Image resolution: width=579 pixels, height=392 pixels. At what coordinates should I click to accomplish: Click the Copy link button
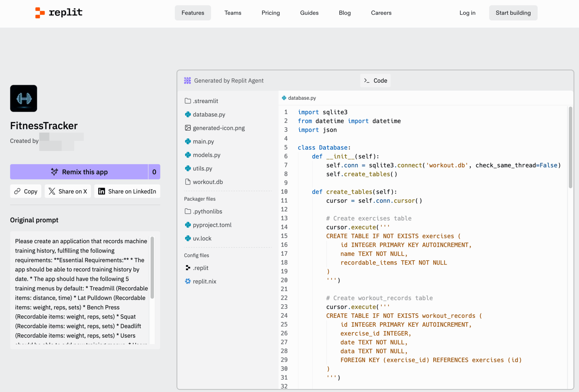click(26, 191)
